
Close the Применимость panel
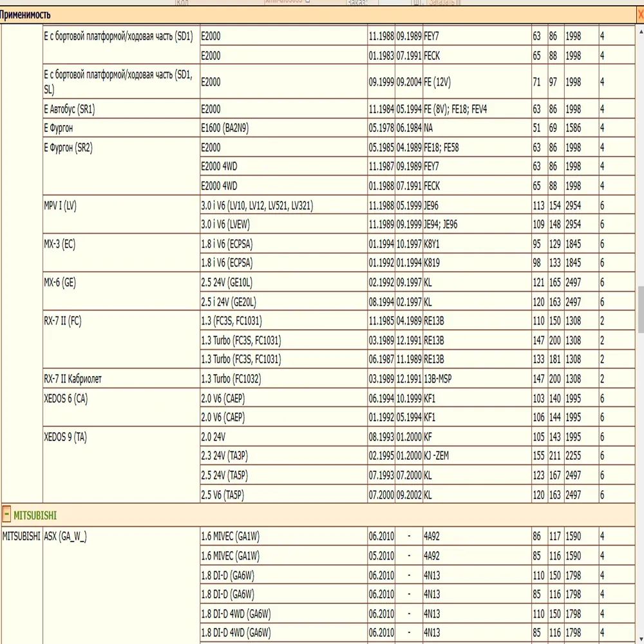639,14
